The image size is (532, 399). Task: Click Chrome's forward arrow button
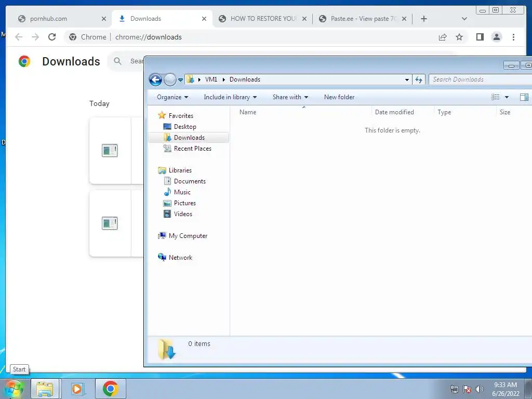35,37
